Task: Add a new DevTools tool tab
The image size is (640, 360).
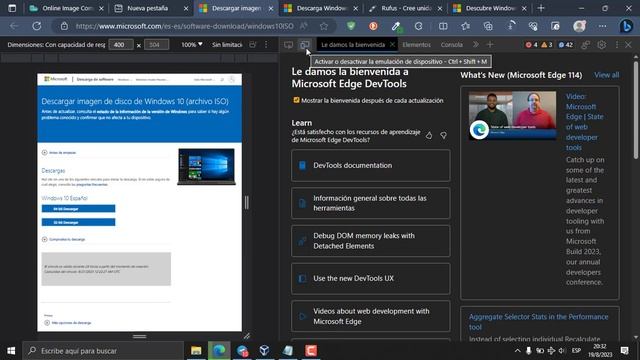Action: click(490, 44)
